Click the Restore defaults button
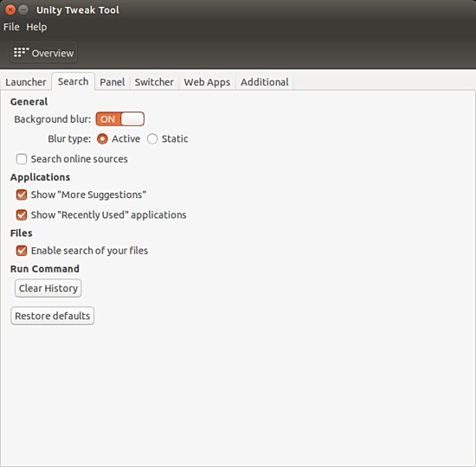476x467 pixels. (53, 316)
